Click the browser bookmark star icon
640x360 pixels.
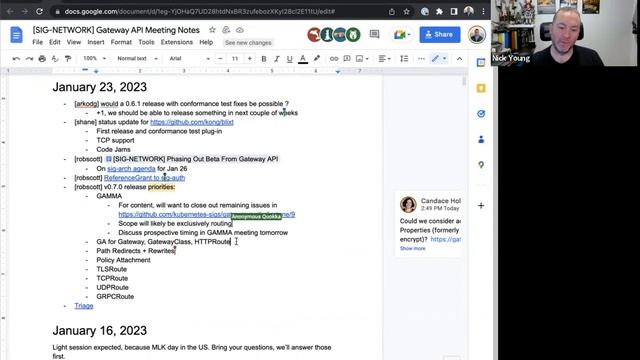406,11
